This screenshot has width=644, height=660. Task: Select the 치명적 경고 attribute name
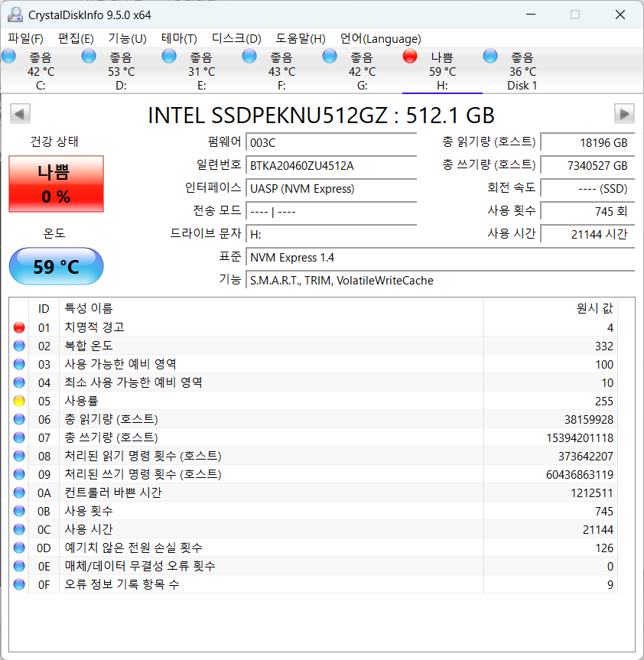click(94, 327)
